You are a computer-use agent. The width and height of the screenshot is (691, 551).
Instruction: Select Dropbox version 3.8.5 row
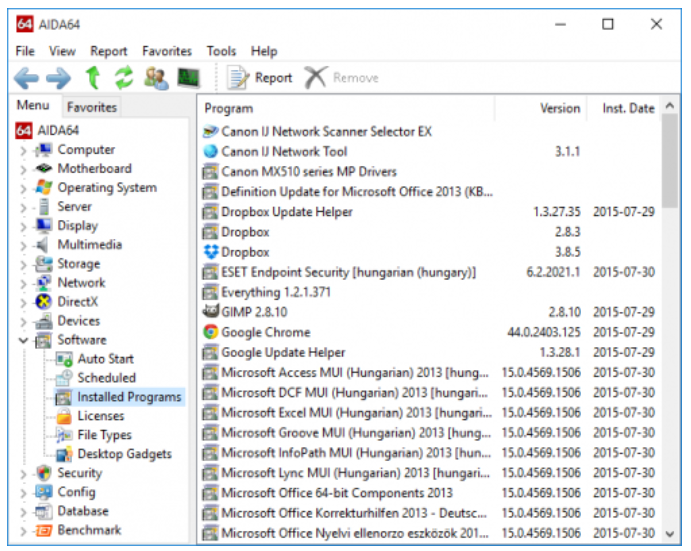(429, 252)
